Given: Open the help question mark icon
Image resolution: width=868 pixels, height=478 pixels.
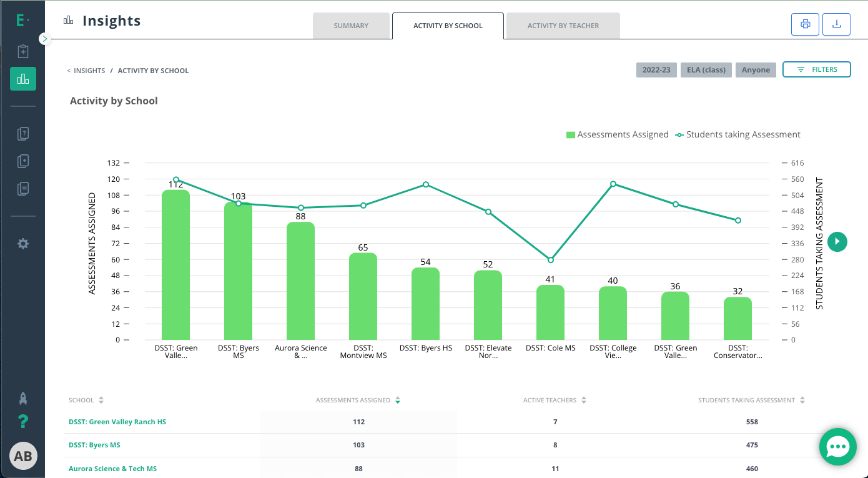Looking at the screenshot, I should click(x=23, y=422).
